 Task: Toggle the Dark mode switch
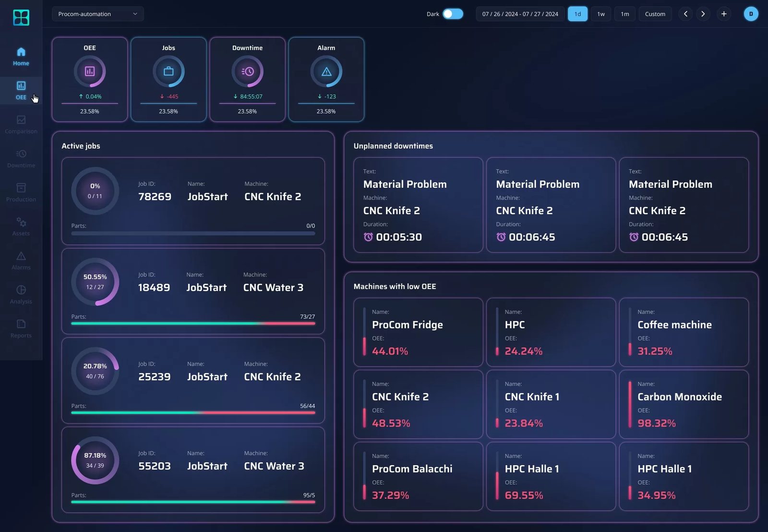click(453, 14)
